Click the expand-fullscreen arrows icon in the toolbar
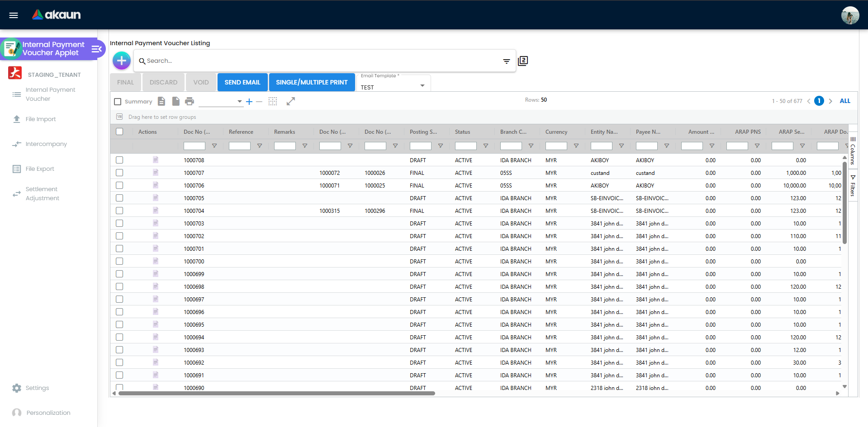868x427 pixels. coord(291,101)
